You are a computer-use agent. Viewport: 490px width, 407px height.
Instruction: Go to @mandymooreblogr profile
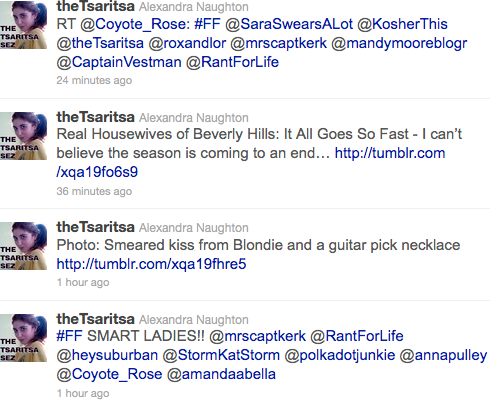(399, 44)
